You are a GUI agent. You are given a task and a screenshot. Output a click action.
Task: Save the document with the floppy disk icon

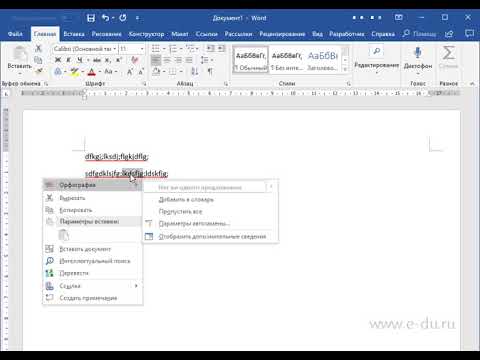tap(91, 18)
